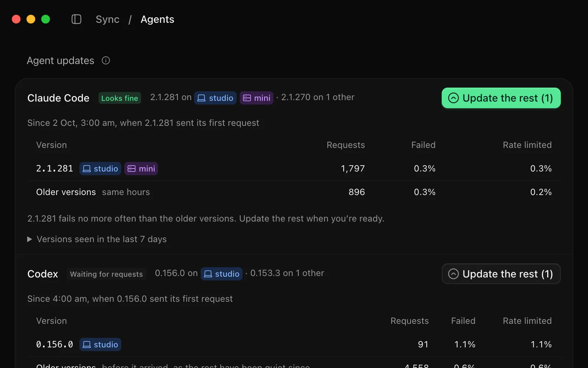Update the rest for Claude Code
This screenshot has height=368, width=588.
pyautogui.click(x=501, y=98)
